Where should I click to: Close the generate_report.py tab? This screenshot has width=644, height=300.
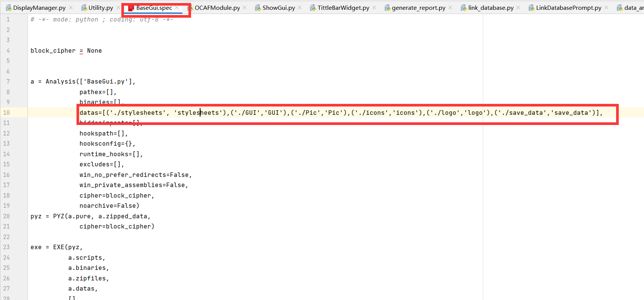point(450,8)
